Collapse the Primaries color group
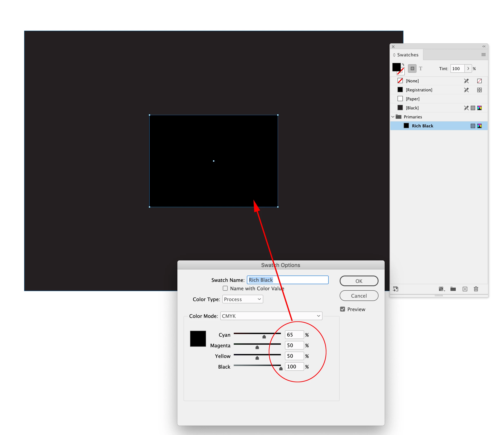The image size is (504, 435). pos(393,117)
